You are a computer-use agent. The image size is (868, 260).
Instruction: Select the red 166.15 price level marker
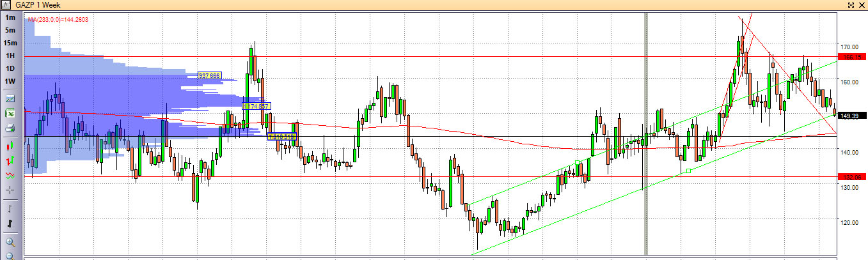(x=850, y=57)
